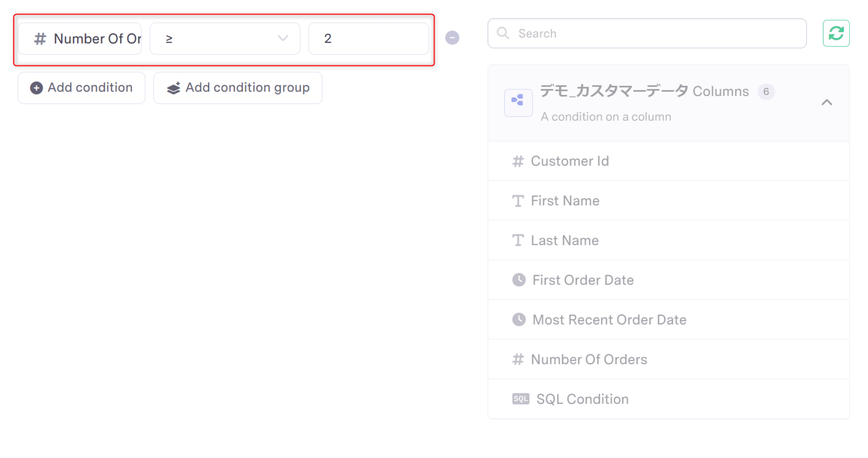The image size is (868, 458).
Task: Open the comparison operator dropdown
Action: tap(225, 39)
